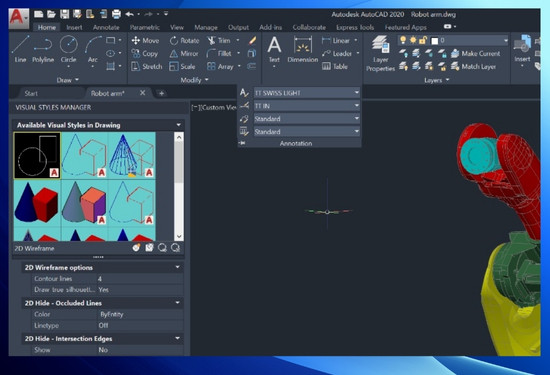Close the Robot arm drawing tab
The height and width of the screenshot is (375, 550).
(142, 93)
